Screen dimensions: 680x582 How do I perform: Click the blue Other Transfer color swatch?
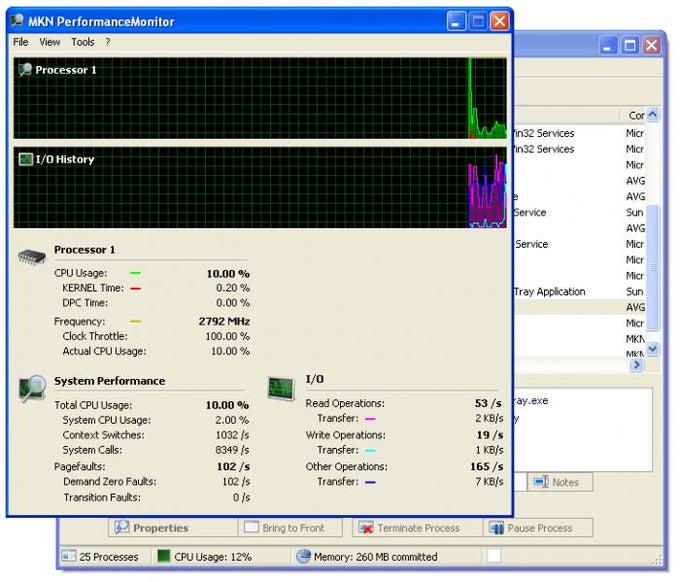(x=370, y=482)
